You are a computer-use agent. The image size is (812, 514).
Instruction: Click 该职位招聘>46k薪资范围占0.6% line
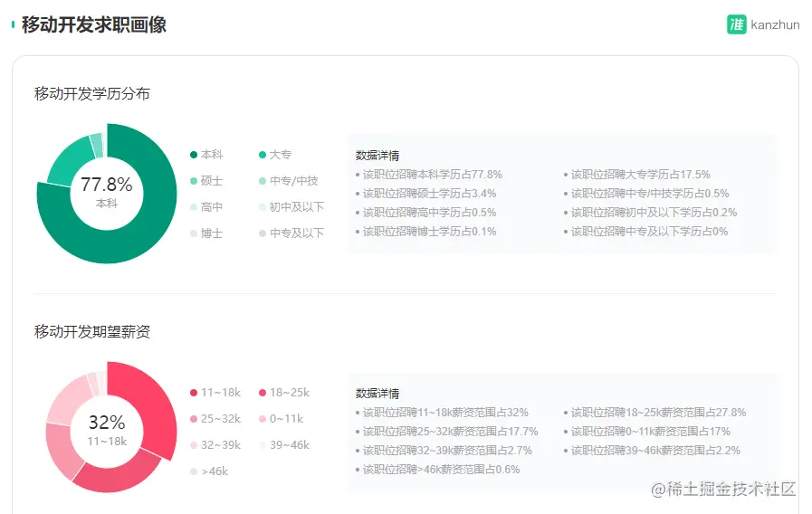point(437,470)
